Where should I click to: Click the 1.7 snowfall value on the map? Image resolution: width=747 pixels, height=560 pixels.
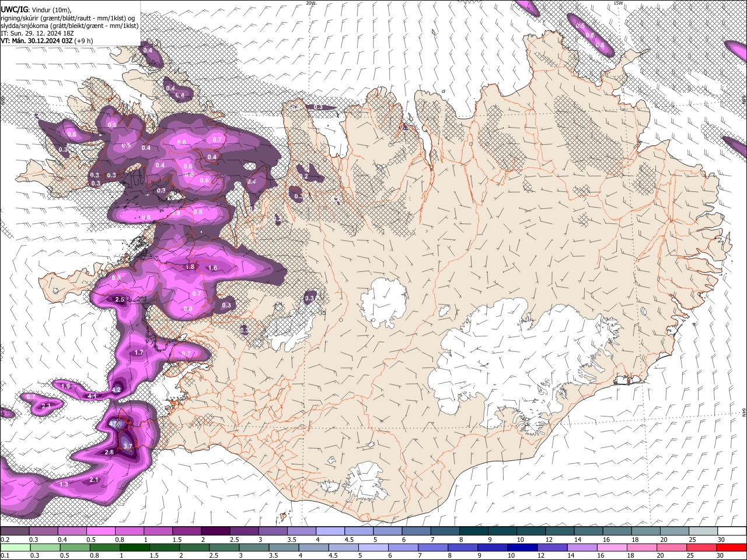pos(139,353)
